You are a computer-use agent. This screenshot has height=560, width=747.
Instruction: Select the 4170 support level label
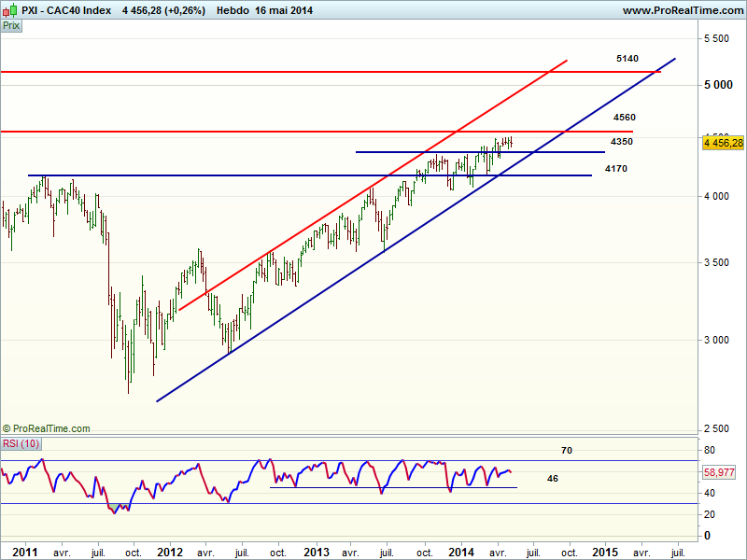click(615, 169)
